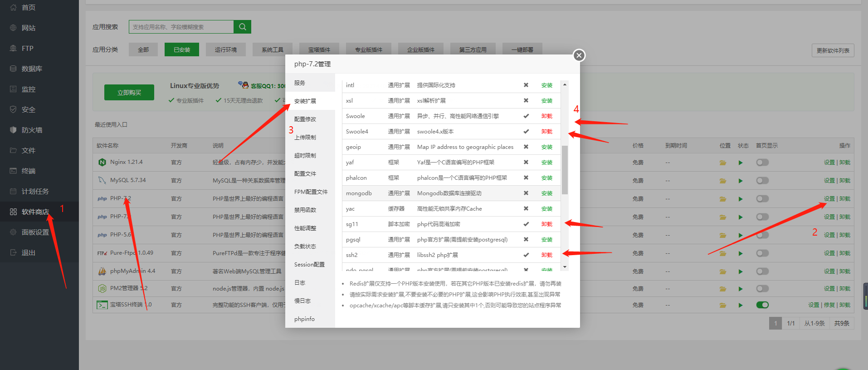Click the extension list scroll-down arrow

click(x=565, y=267)
